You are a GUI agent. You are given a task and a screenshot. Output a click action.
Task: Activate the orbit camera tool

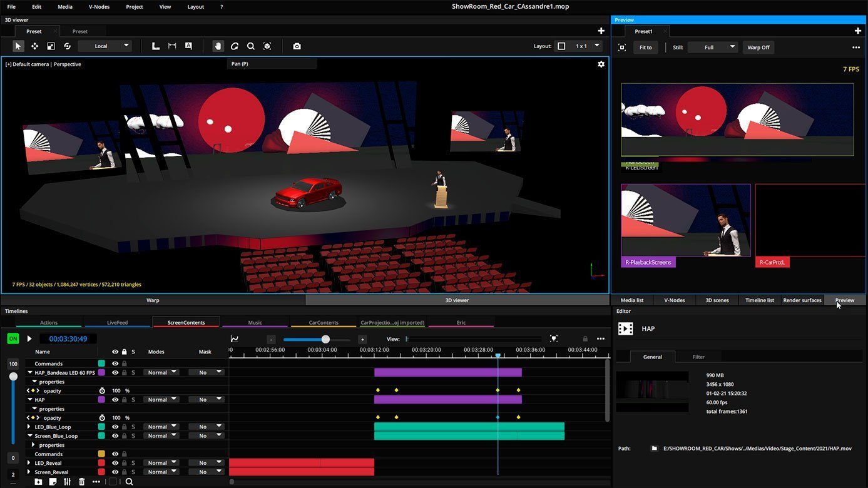235,46
